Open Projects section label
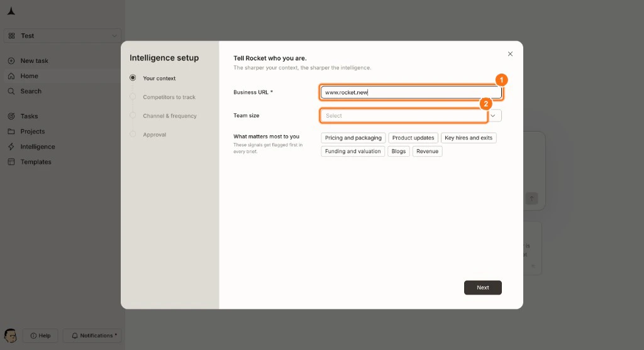Image resolution: width=644 pixels, height=350 pixels. 33,132
